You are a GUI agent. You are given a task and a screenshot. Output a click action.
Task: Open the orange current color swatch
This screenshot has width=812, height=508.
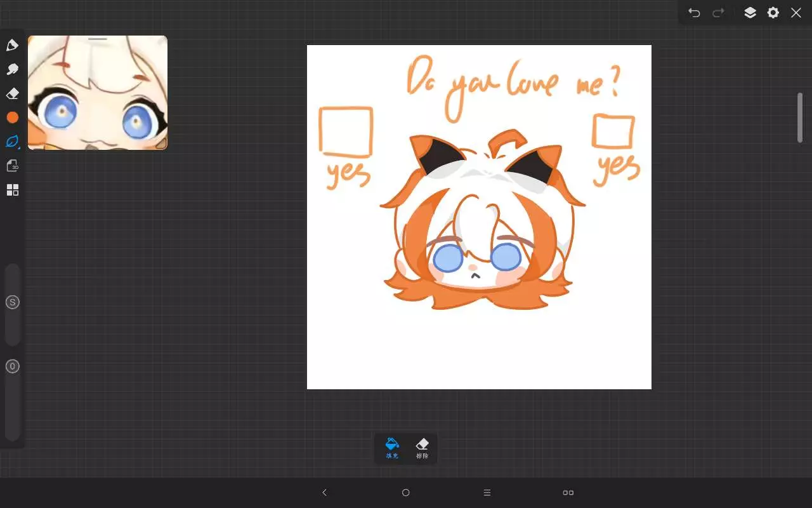point(12,117)
